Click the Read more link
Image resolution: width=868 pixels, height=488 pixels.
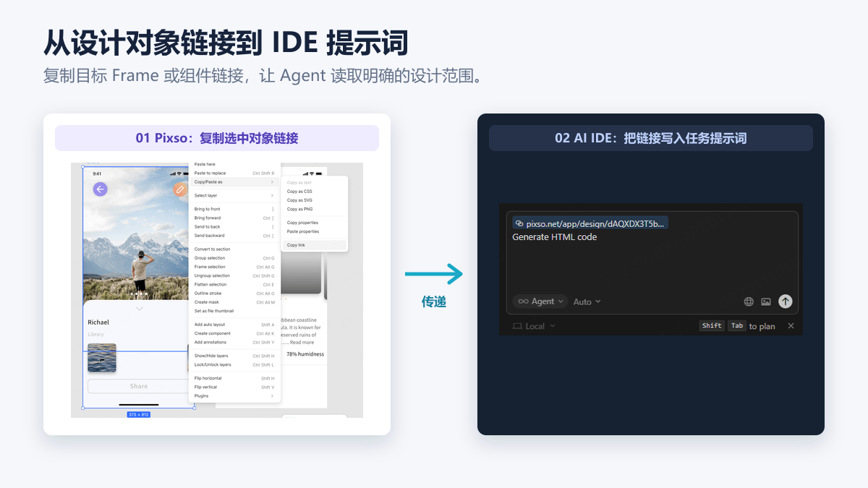tap(302, 343)
